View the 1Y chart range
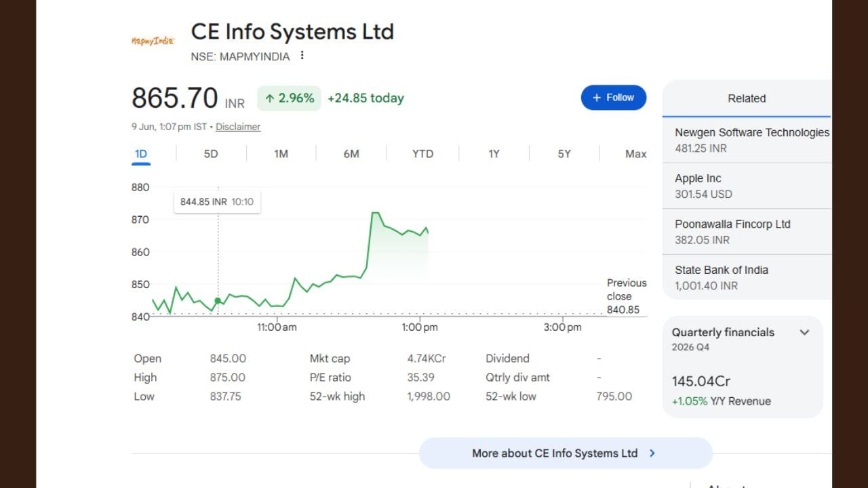868x488 pixels. [494, 154]
